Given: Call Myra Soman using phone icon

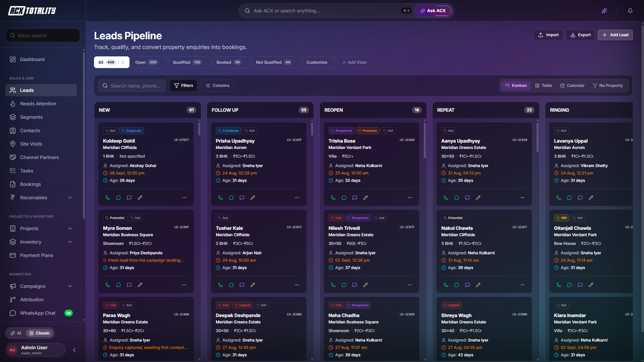Looking at the screenshot, I should click(108, 285).
